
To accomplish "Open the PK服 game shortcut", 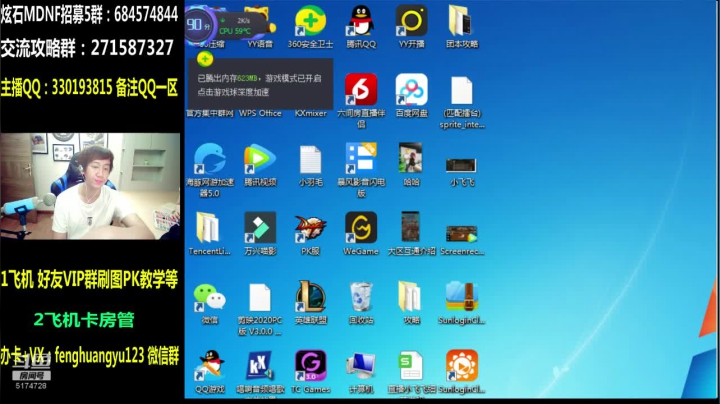I will [310, 233].
